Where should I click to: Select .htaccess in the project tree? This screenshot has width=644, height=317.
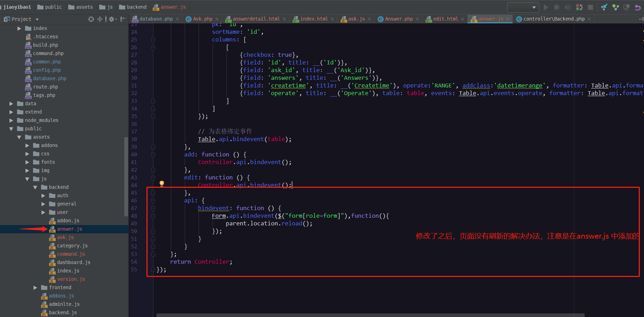(x=45, y=37)
